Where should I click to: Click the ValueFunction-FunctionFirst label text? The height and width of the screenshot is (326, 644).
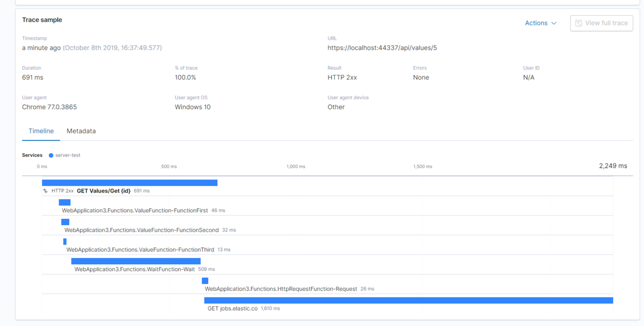[x=135, y=211]
